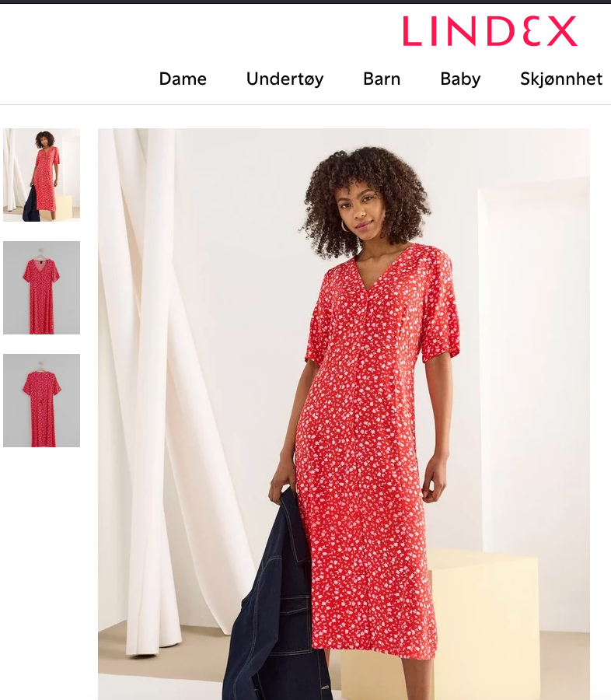Click the Lindex logo
This screenshot has width=611, height=700.
point(490,31)
